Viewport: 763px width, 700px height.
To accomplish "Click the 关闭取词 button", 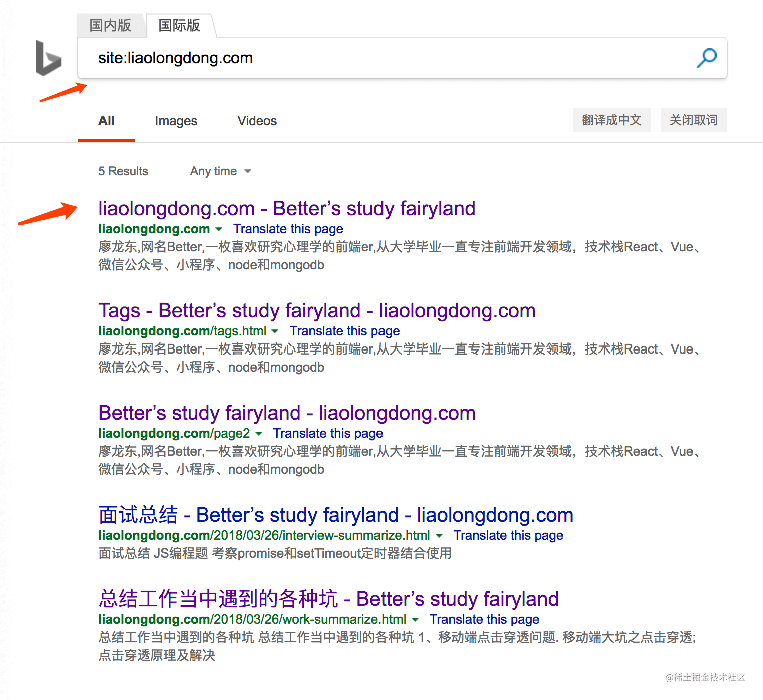I will (x=693, y=120).
